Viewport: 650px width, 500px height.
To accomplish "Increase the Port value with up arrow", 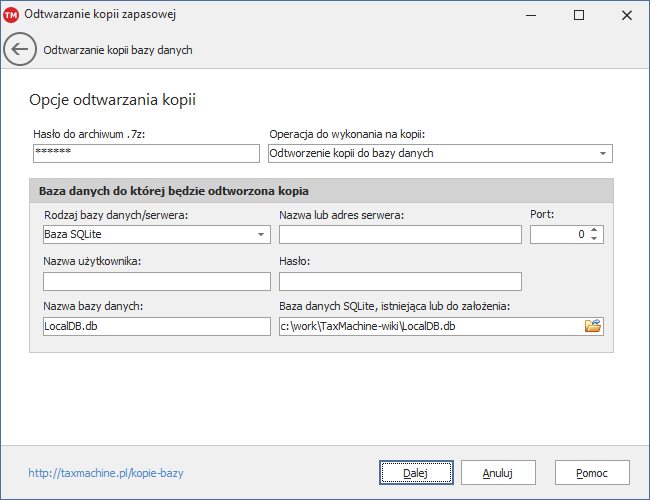I will tap(594, 230).
